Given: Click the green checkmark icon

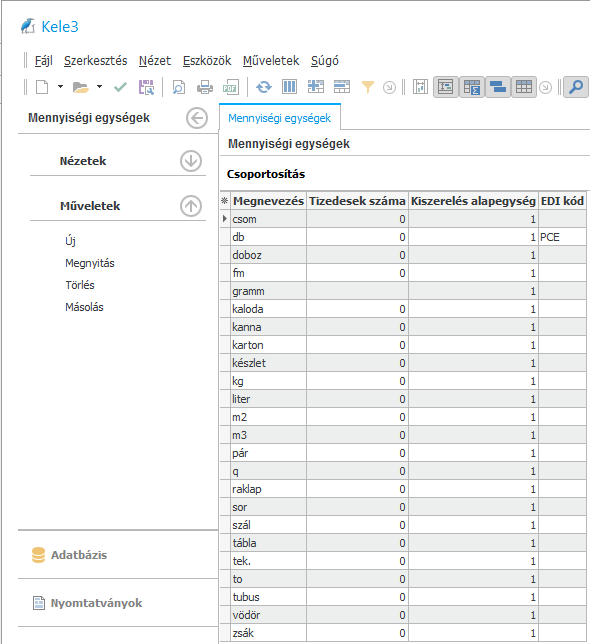Looking at the screenshot, I should tap(120, 87).
